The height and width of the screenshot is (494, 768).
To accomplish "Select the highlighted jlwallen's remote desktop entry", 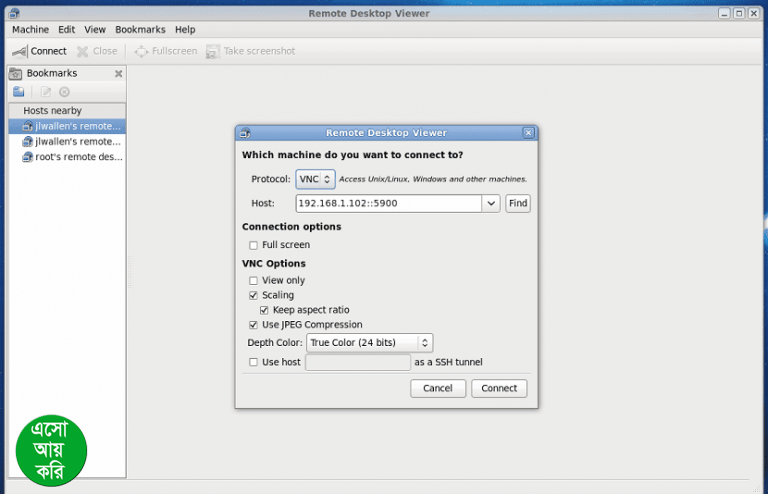I will 72,127.
